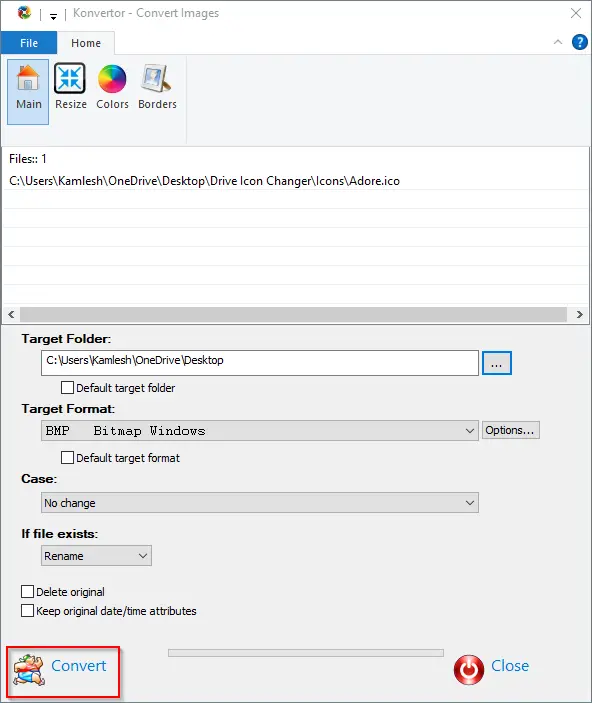The image size is (592, 703).
Task: Open the Case No change dropdown
Action: tap(260, 503)
